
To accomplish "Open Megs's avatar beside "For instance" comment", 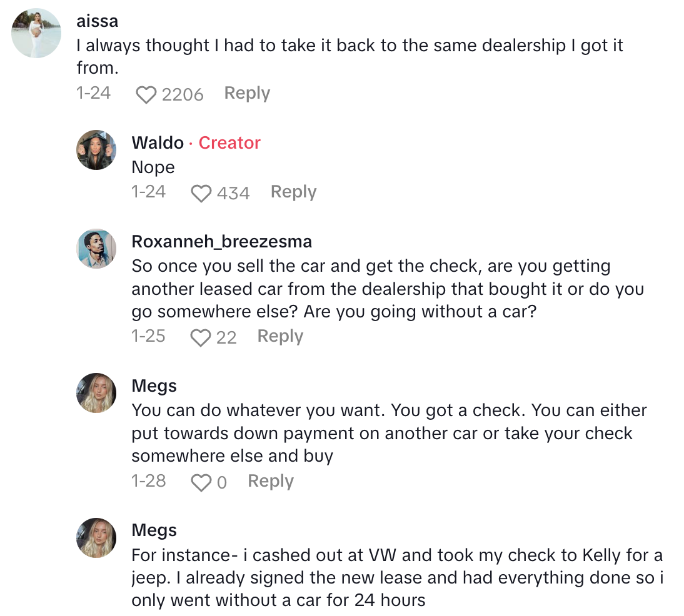I will (x=96, y=537).
